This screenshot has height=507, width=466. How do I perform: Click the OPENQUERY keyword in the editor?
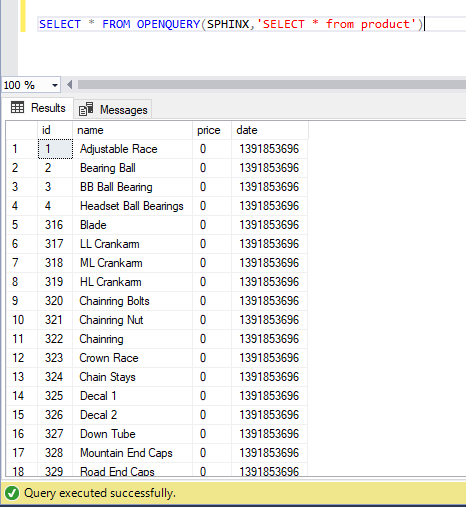[x=168, y=24]
